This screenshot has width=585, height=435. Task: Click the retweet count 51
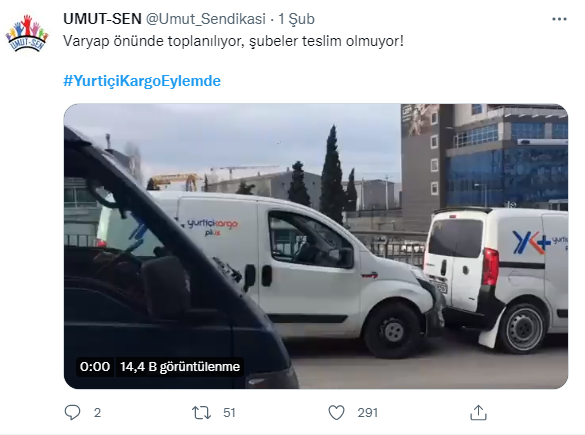pos(229,413)
